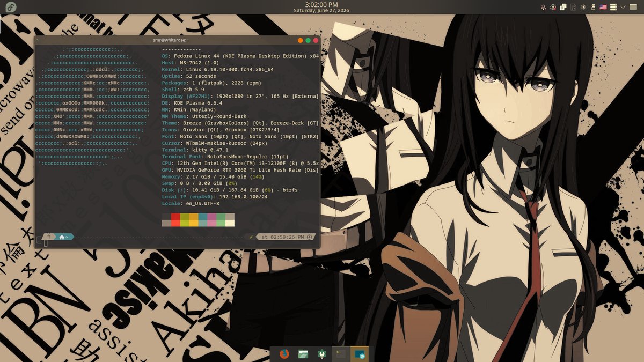Screen dimensions: 644x362
Task: Open the file manager folder icon
Action: click(x=303, y=353)
